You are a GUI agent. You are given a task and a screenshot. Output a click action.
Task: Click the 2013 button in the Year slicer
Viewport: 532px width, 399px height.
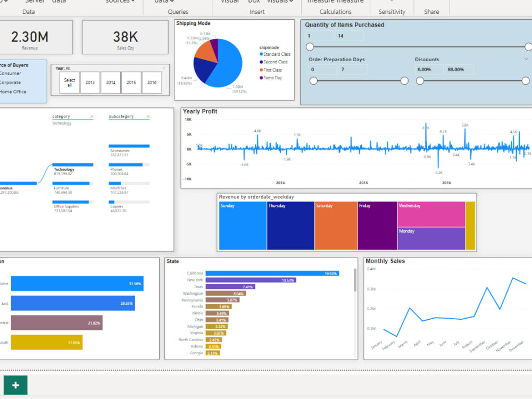89,82
